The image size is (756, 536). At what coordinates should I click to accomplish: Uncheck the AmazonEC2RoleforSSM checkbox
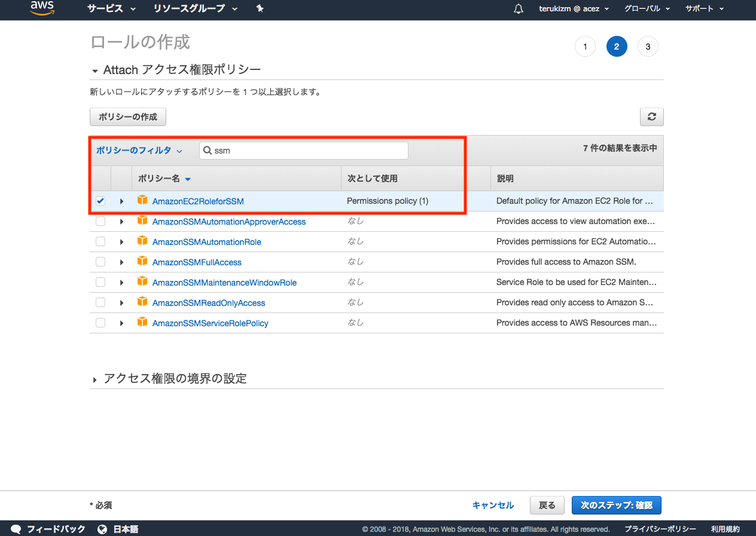point(100,201)
